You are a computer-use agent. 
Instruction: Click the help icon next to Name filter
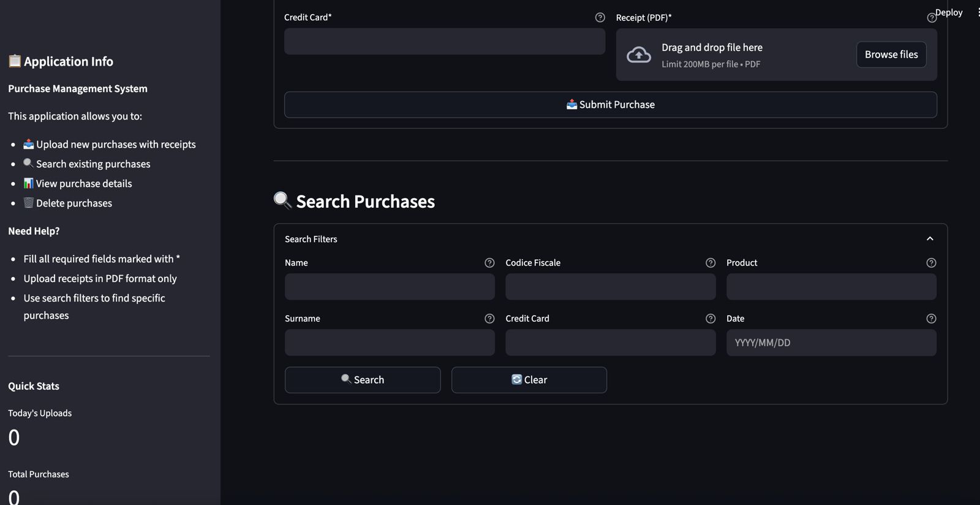(x=489, y=263)
